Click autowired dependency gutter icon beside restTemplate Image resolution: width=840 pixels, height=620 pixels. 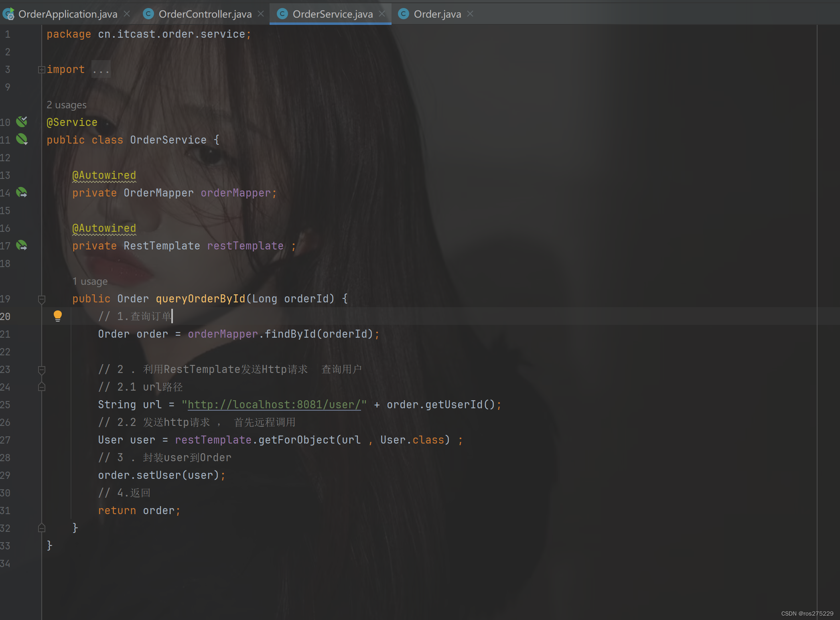point(22,245)
